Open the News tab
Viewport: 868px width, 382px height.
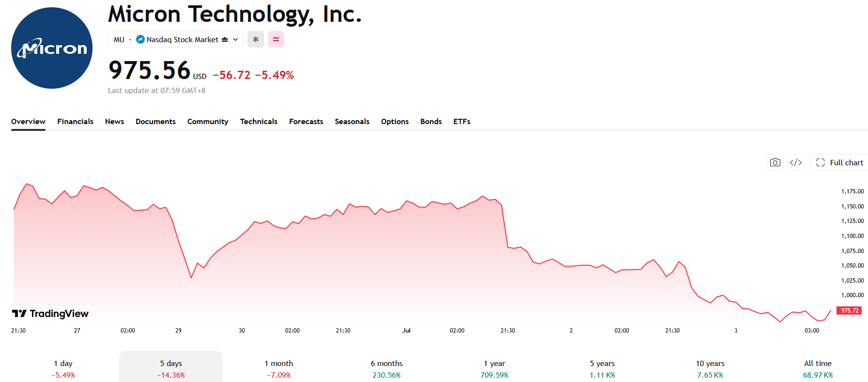pyautogui.click(x=114, y=121)
